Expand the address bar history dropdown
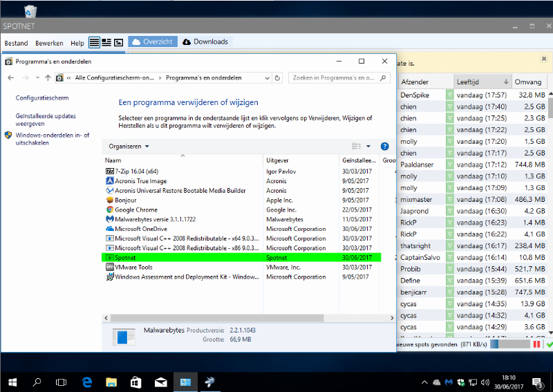This screenshot has width=553, height=392. tap(268, 78)
